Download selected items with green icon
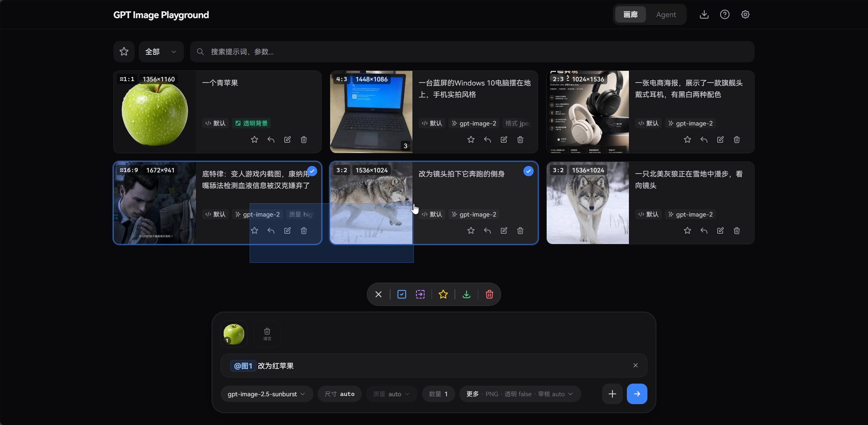Screen dimensions: 868x425 pyautogui.click(x=467, y=294)
